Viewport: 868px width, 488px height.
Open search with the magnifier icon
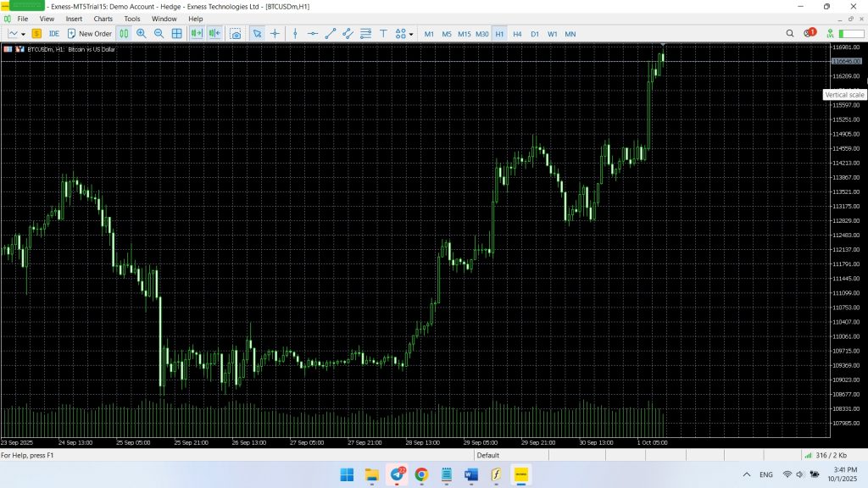click(790, 34)
